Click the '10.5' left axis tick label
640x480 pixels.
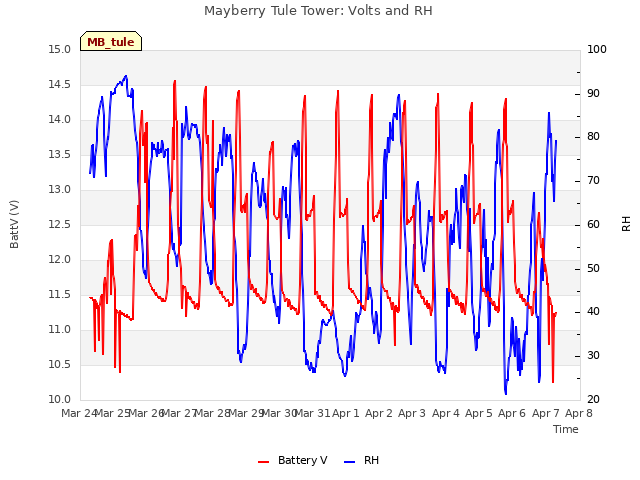(60, 365)
